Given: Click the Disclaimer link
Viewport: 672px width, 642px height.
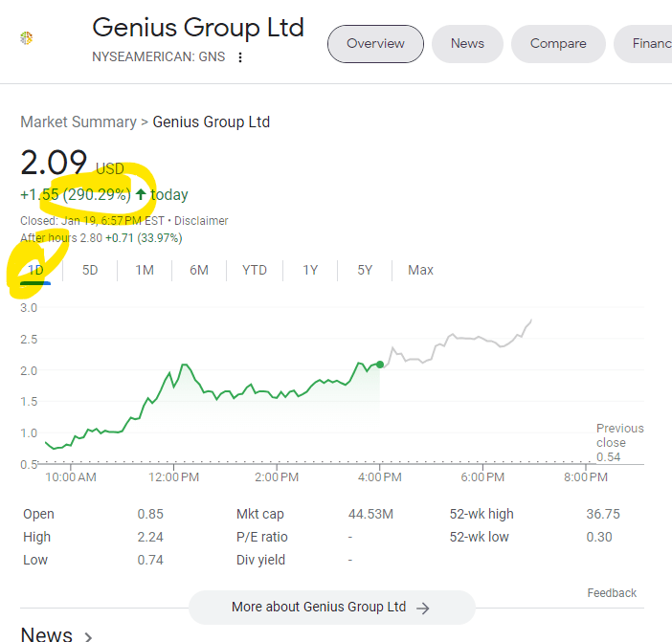Looking at the screenshot, I should [x=201, y=221].
